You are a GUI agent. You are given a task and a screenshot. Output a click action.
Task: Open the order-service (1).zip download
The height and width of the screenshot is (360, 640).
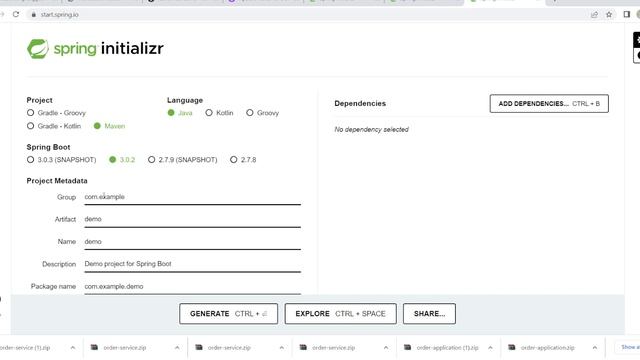24,348
